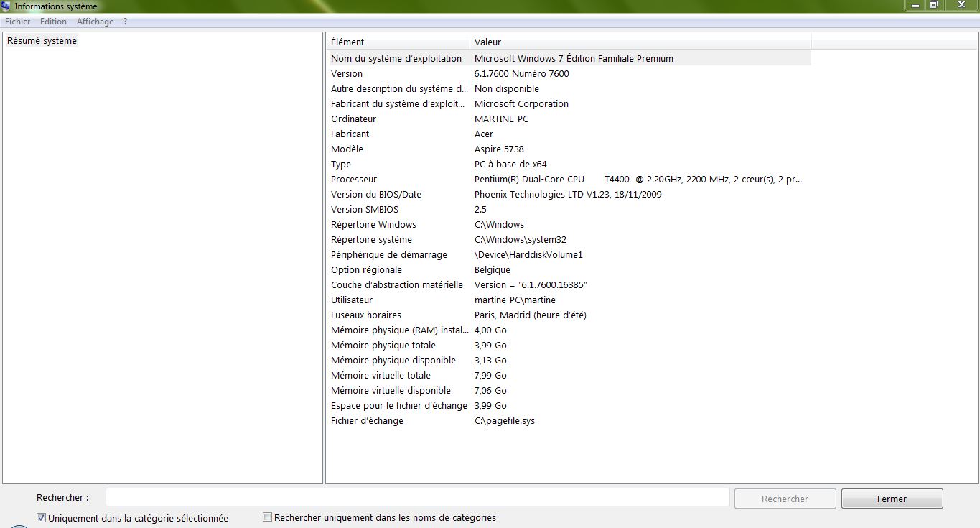Open the Fichier menu
Screen dimensions: 980x528
click(x=18, y=22)
